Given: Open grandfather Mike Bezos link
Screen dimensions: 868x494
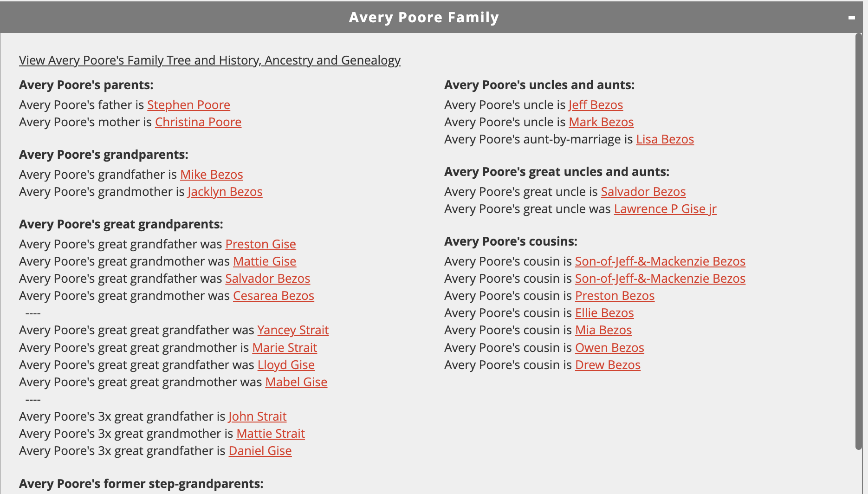Looking at the screenshot, I should pyautogui.click(x=211, y=175).
